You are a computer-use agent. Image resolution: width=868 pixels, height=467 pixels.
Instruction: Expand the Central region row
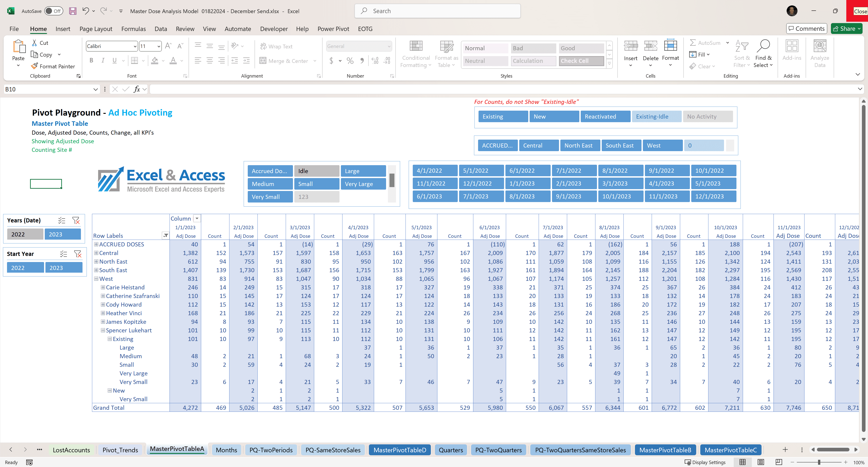(96, 253)
